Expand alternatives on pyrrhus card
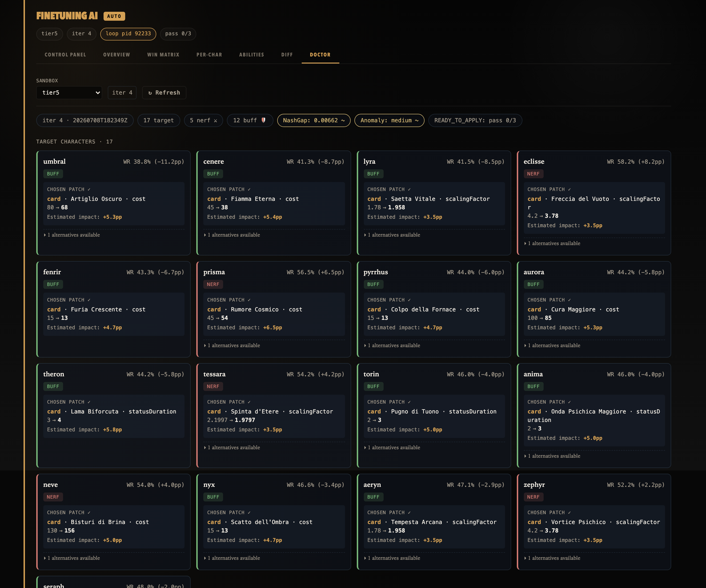 tap(392, 346)
